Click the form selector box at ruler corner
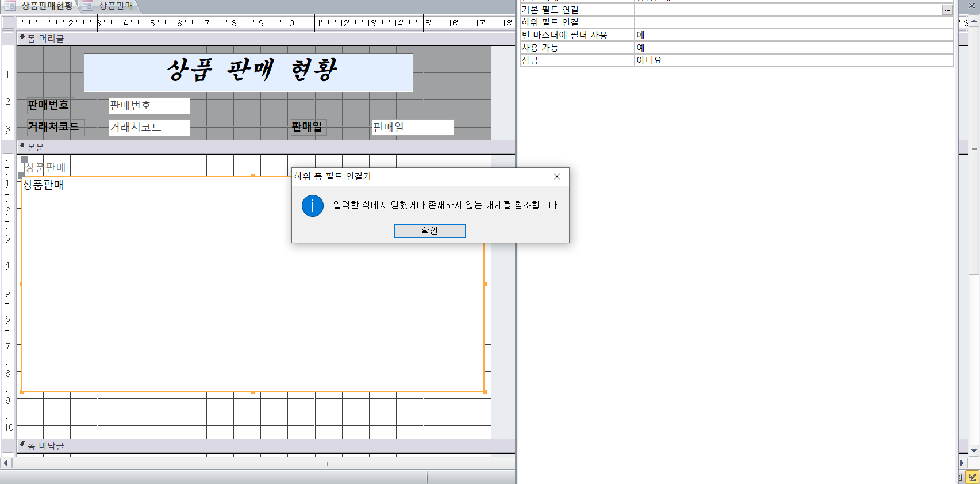This screenshot has width=980, height=484. tap(8, 23)
